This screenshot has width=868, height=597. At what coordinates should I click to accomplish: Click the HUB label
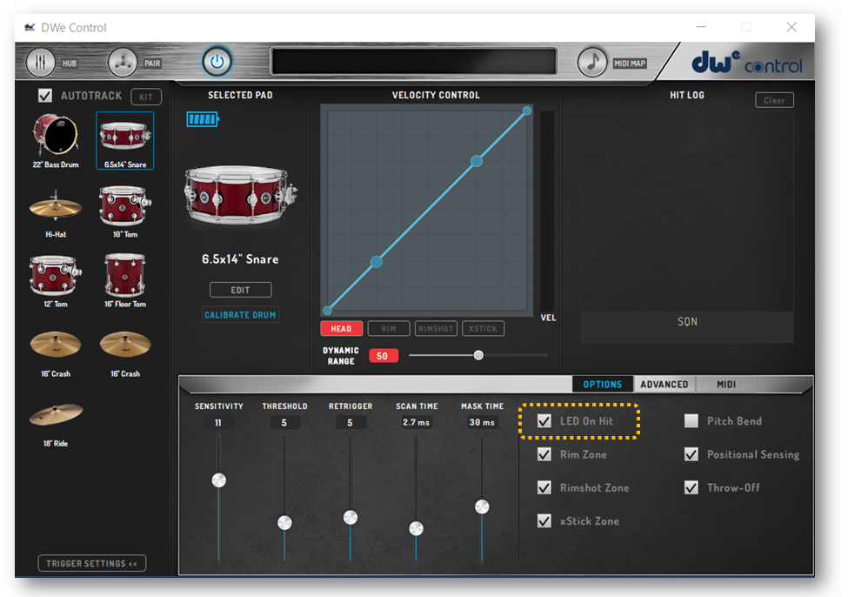click(70, 64)
